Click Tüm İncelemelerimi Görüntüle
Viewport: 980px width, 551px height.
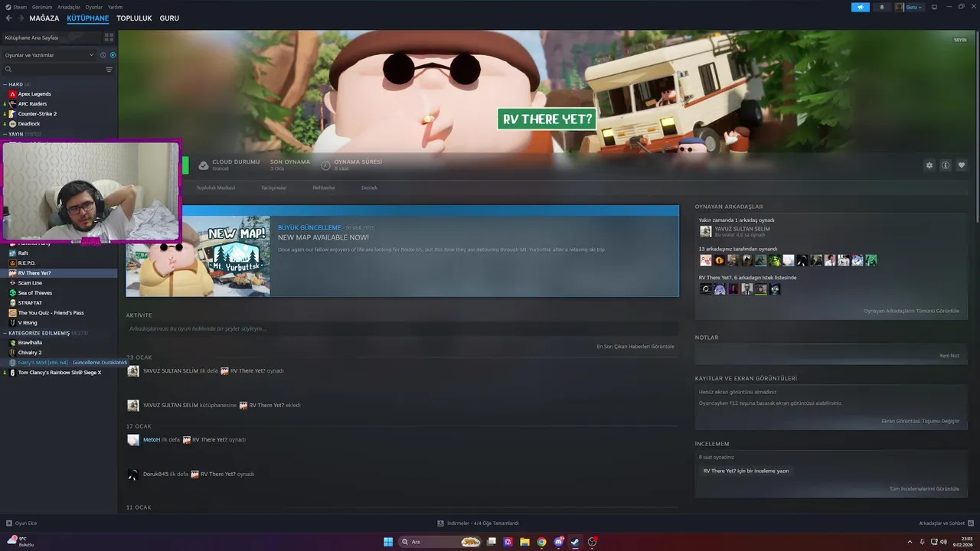(924, 489)
